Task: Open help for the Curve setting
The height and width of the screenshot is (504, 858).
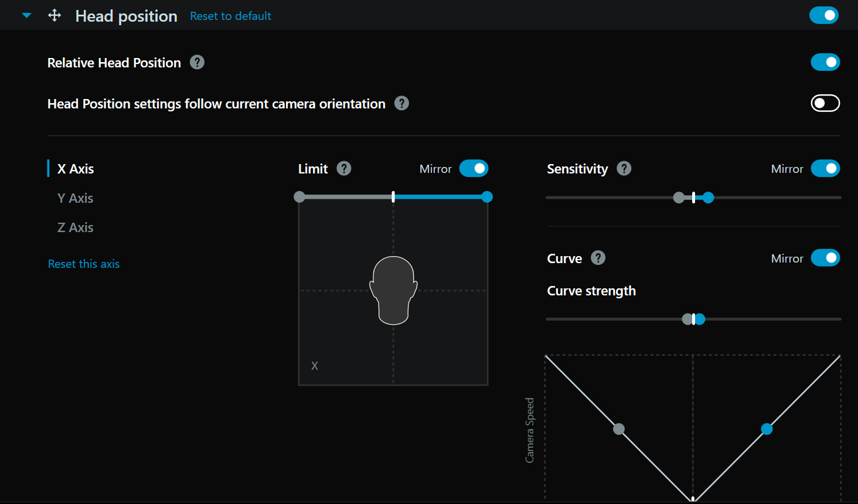Action: pos(598,258)
